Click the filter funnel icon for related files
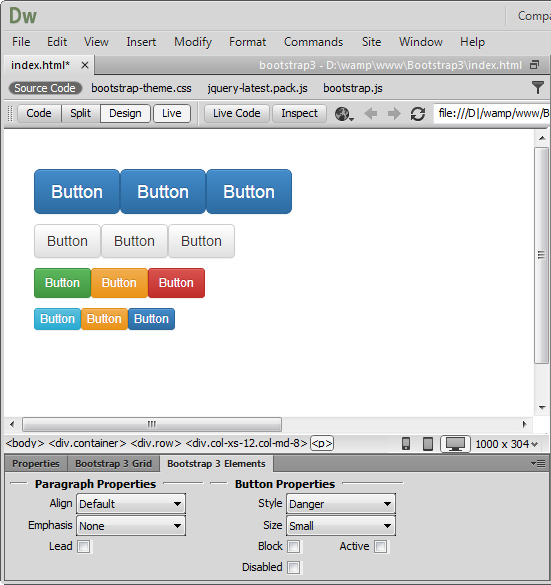Viewport: 551px width, 585px height. pos(538,88)
